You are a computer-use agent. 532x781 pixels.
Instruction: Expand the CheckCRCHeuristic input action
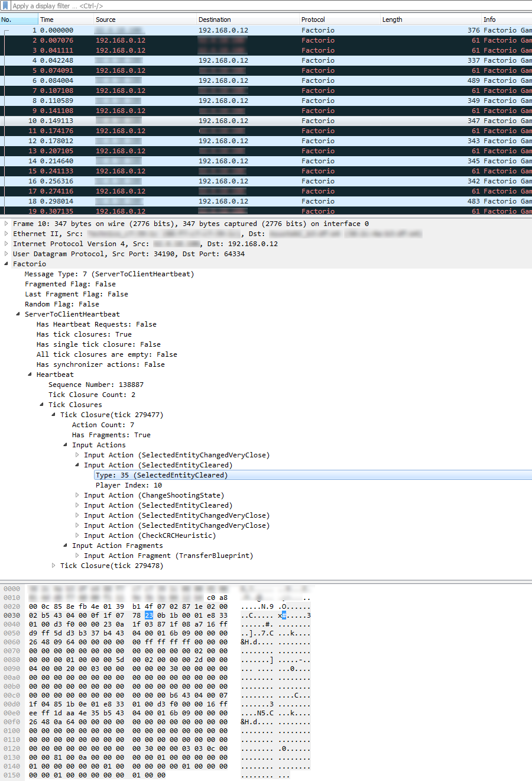(x=77, y=535)
